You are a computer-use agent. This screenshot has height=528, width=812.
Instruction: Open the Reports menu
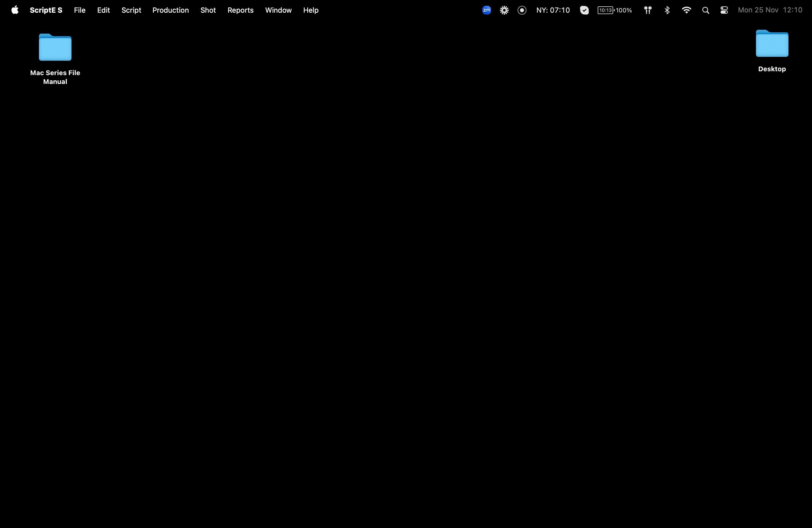pyautogui.click(x=241, y=10)
